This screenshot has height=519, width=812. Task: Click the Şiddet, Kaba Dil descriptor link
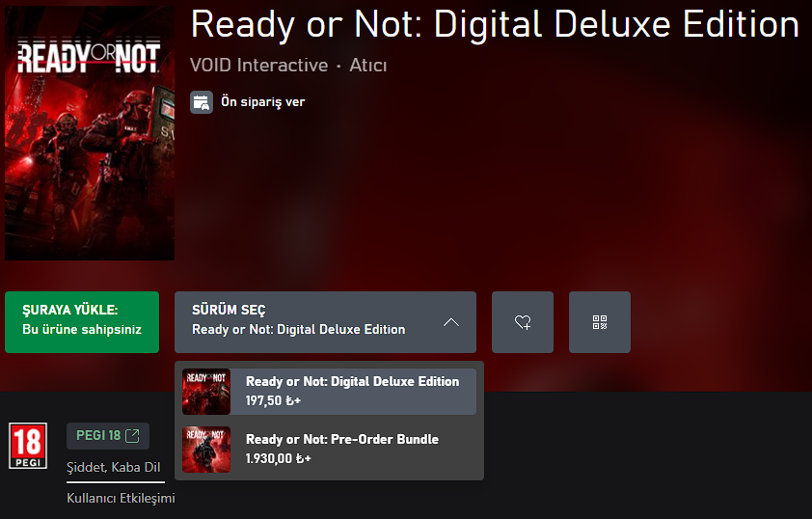(x=114, y=467)
